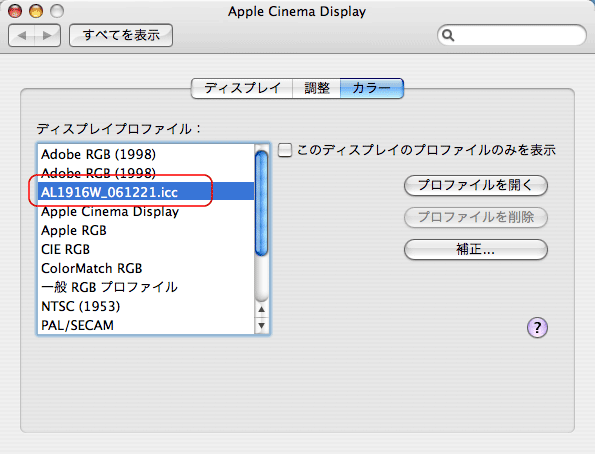Click the forward navigation arrow
Image resolution: width=595 pixels, height=454 pixels.
click(x=47, y=36)
